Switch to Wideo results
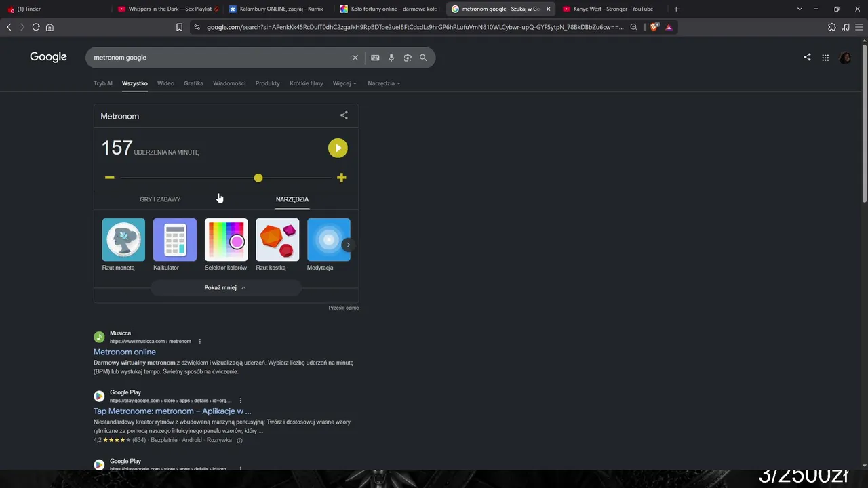The width and height of the screenshot is (868, 488). [165, 83]
